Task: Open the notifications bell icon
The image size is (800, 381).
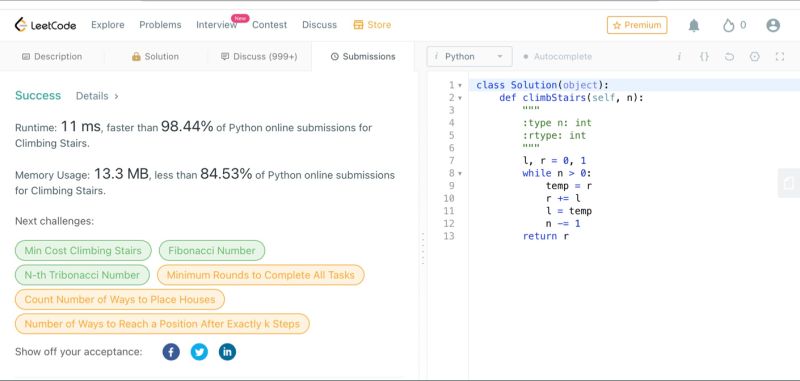Action: coord(694,25)
